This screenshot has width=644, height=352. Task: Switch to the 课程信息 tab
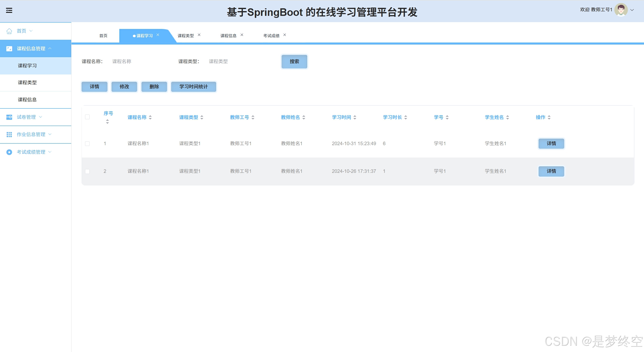(228, 36)
